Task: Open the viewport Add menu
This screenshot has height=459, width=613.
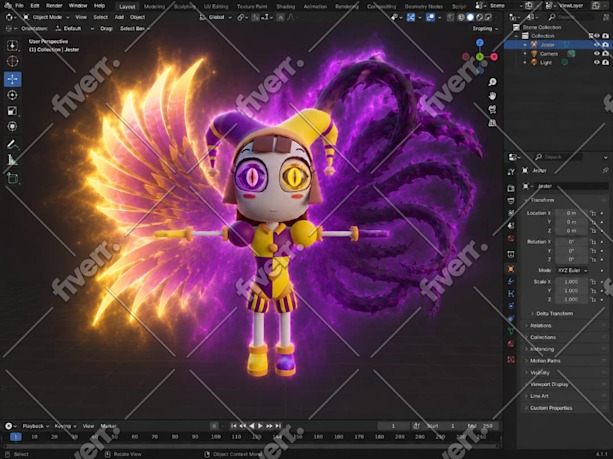Action: [119, 17]
